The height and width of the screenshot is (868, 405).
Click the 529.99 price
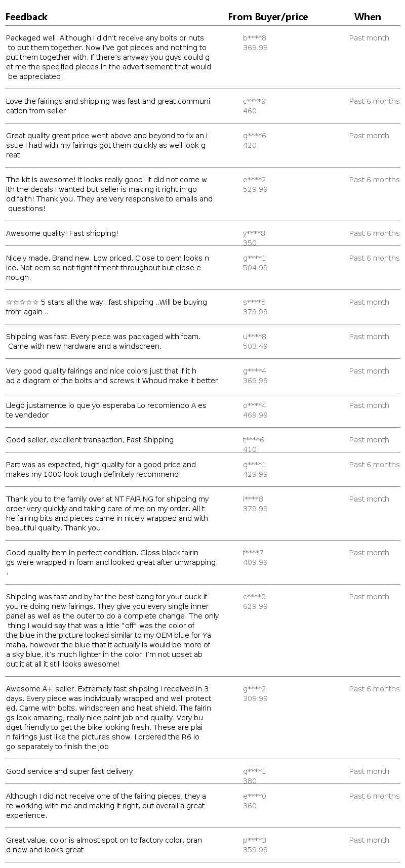pyautogui.click(x=255, y=189)
